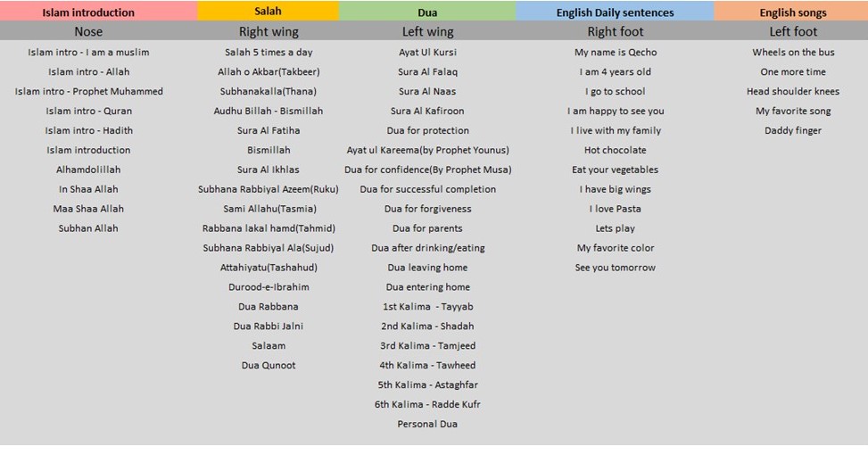Click the green Dua category header
Image resolution: width=868 pixels, height=455 pixels.
tap(427, 12)
